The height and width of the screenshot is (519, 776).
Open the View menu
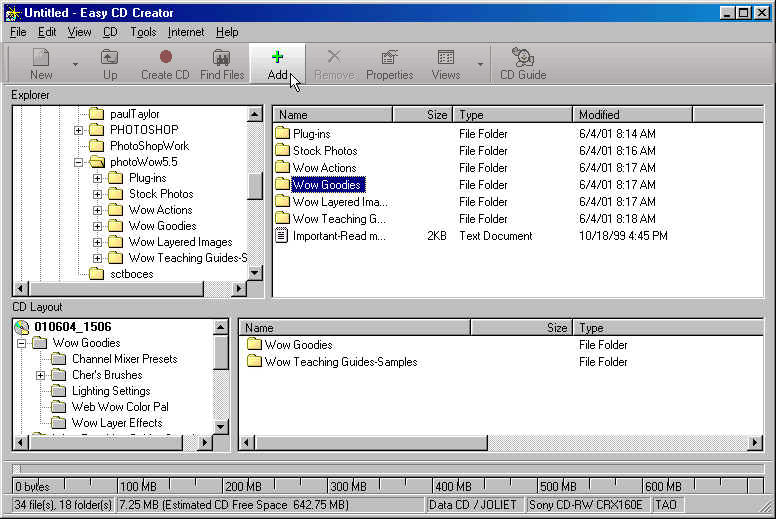click(79, 32)
